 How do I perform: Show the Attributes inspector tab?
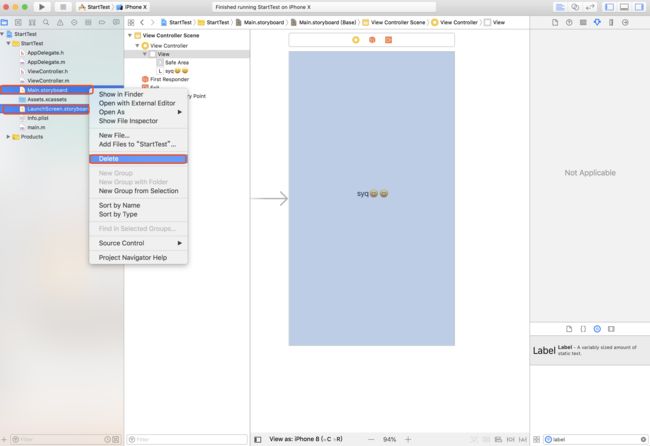(x=597, y=22)
